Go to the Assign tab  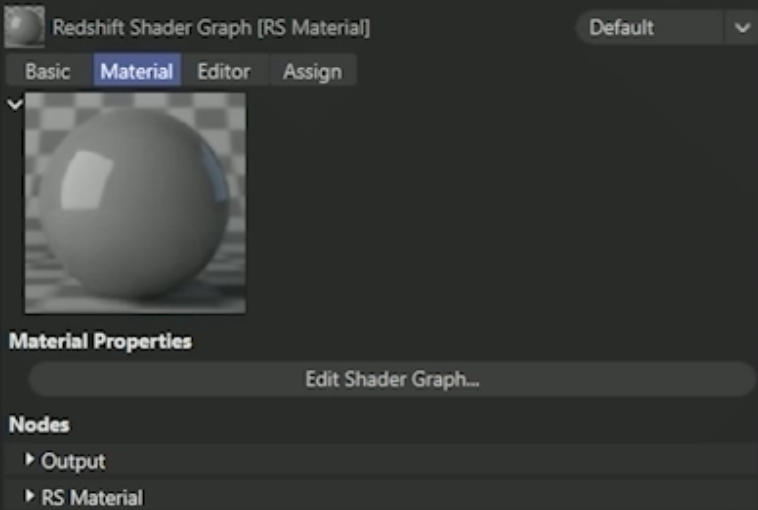pos(313,72)
